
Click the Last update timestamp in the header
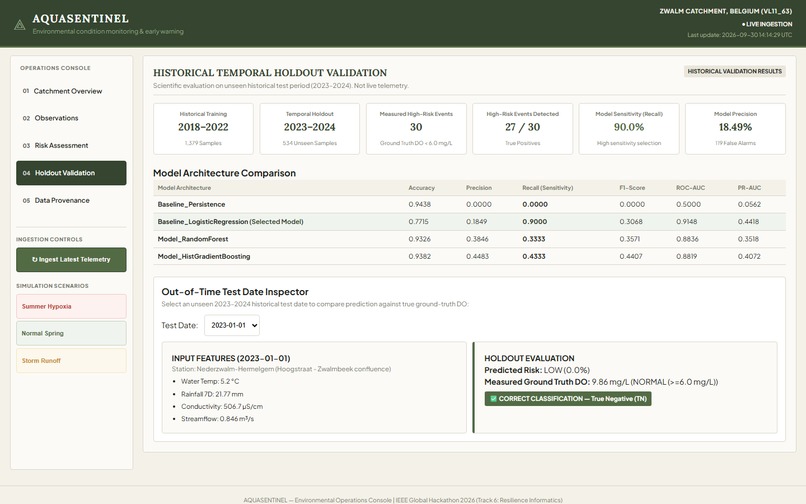pos(740,35)
